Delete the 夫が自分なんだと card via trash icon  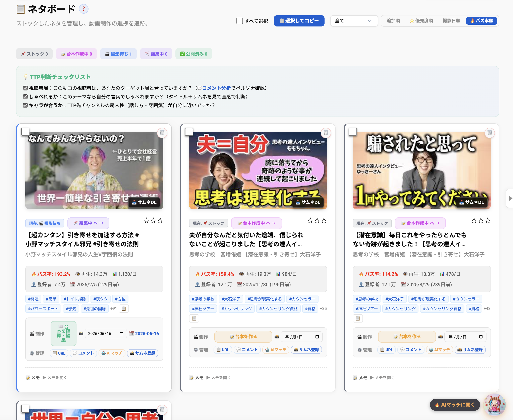pos(326,133)
